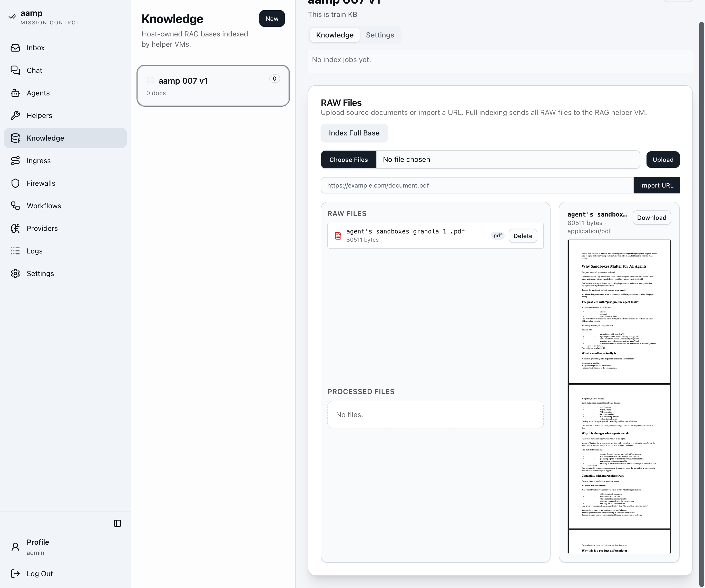Click the 'No index jobs yet.' message
The image size is (705, 588).
coord(341,60)
